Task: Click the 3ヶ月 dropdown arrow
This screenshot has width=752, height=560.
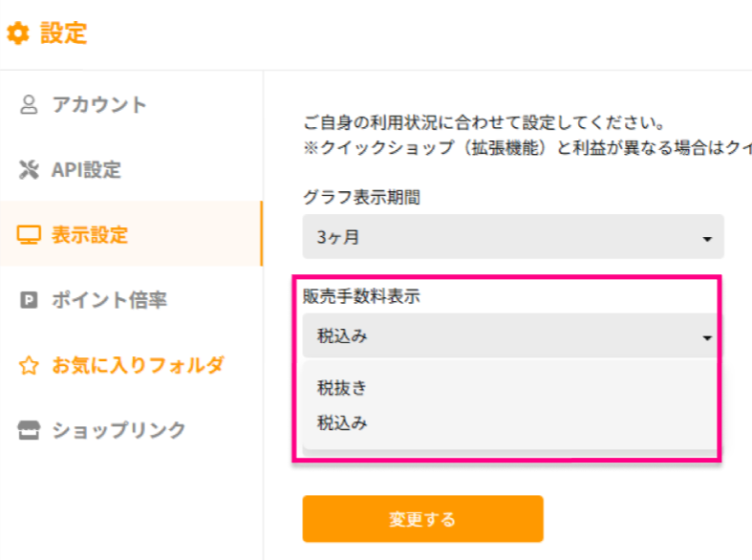Action: pos(707,239)
